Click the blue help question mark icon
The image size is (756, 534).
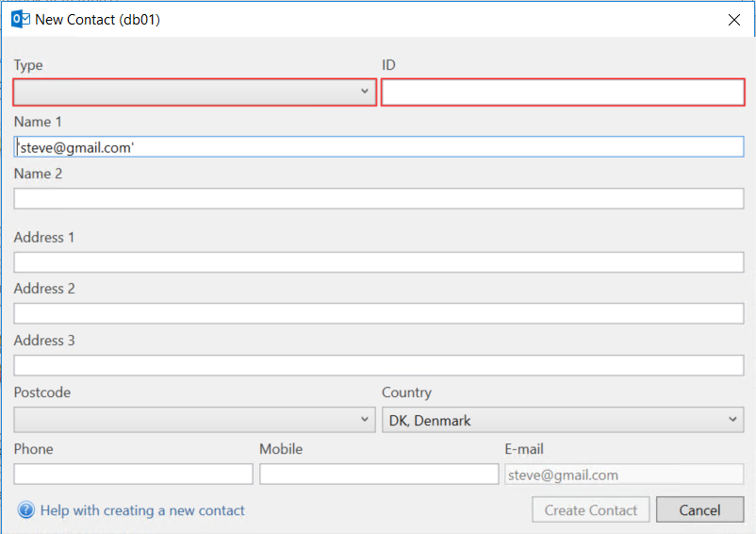(x=25, y=510)
